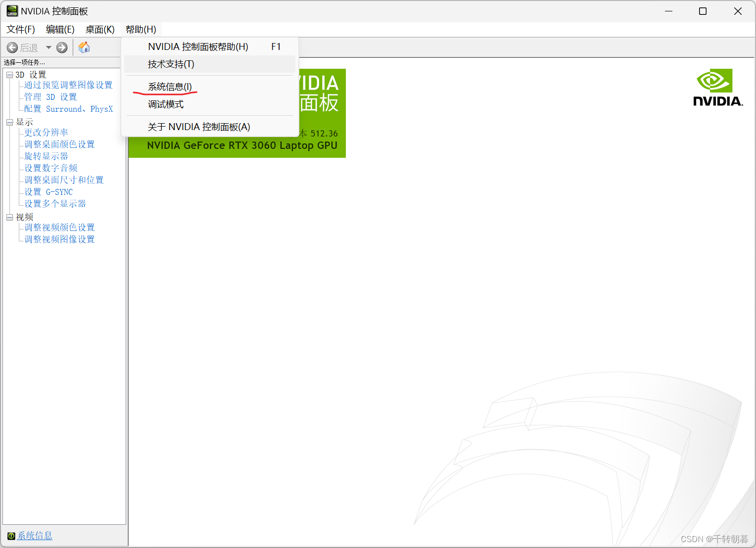
Task: Minimize the NVIDIA 控制面板 window
Action: 668,11
